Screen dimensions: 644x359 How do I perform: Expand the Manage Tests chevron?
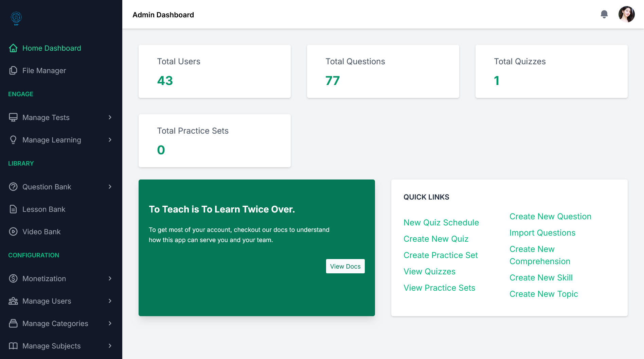pyautogui.click(x=110, y=118)
